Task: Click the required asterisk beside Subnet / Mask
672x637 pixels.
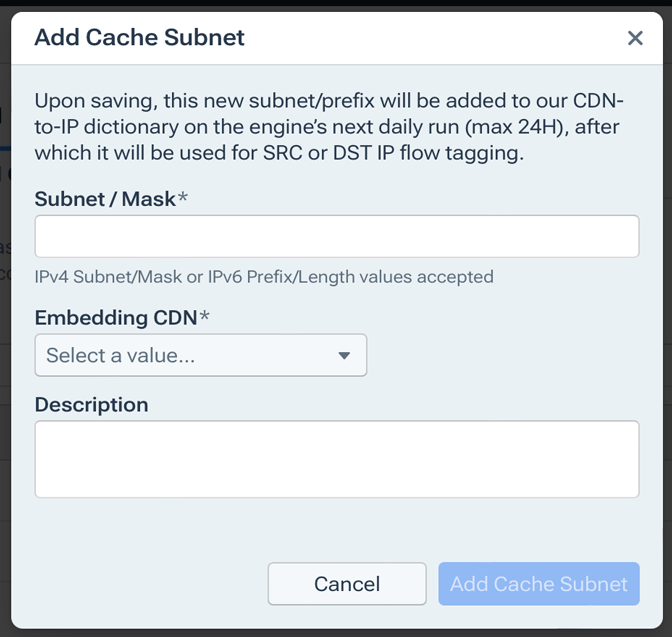Action: pyautogui.click(x=183, y=199)
